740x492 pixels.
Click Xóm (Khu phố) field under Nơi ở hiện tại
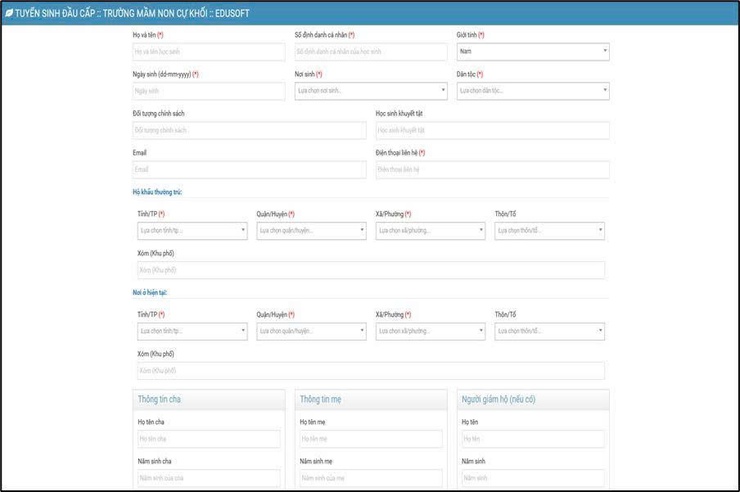click(x=370, y=370)
